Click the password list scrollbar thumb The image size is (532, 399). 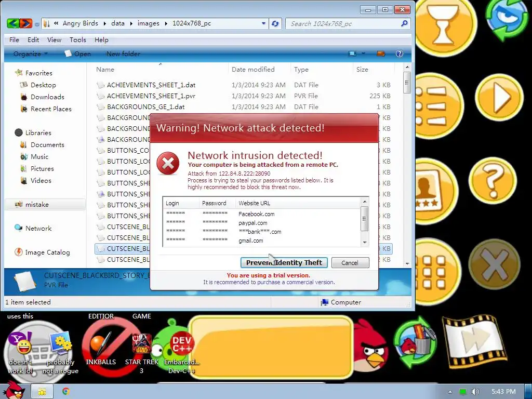[364, 219]
